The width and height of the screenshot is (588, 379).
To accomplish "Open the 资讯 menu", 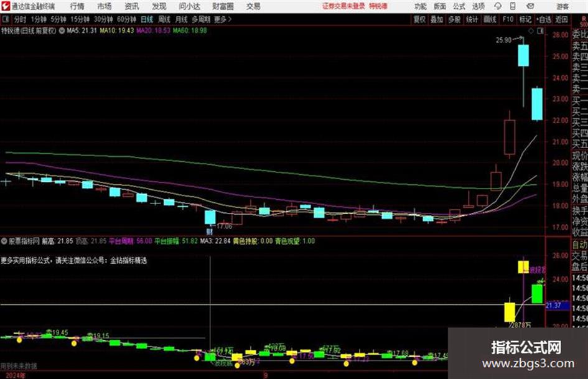I will 132,6.
